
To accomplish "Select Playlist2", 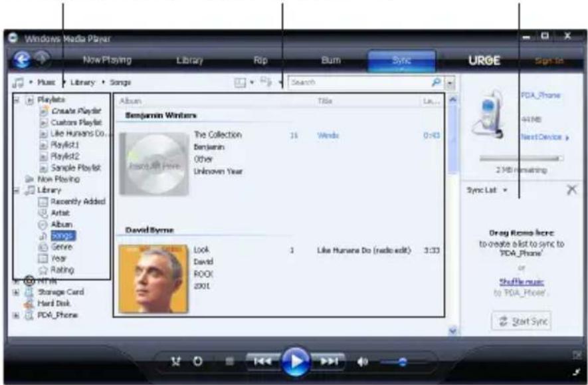I will click(65, 156).
